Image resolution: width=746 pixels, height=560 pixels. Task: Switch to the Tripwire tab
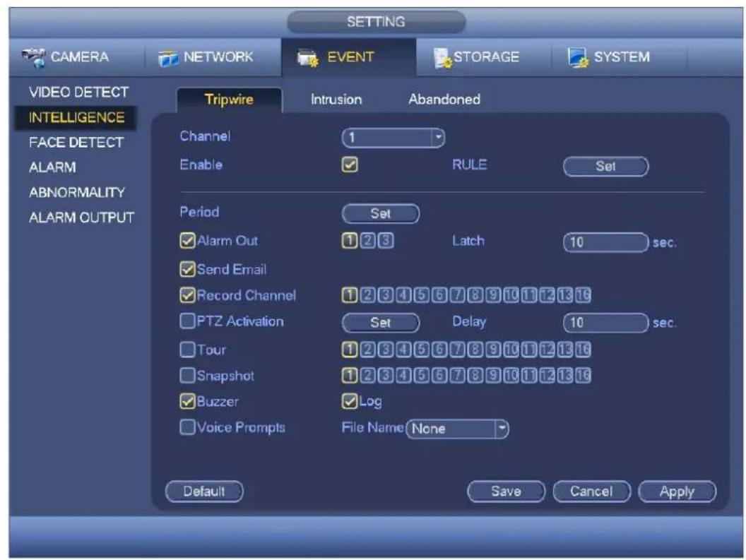[229, 100]
